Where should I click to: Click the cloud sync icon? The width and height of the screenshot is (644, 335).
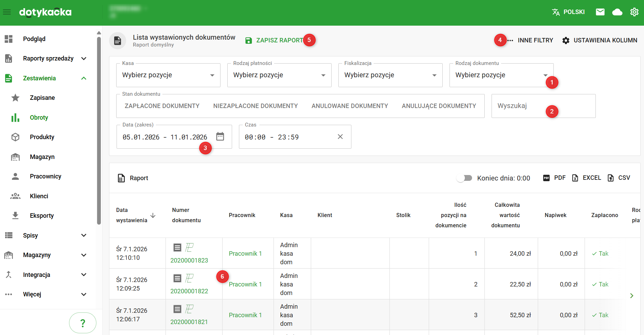pyautogui.click(x=617, y=12)
